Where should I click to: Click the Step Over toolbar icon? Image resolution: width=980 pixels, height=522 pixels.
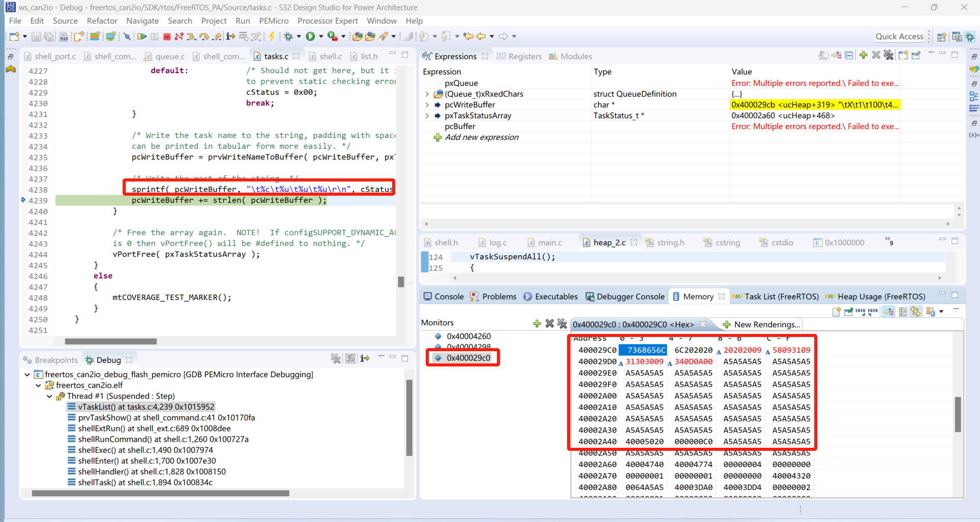pos(204,36)
